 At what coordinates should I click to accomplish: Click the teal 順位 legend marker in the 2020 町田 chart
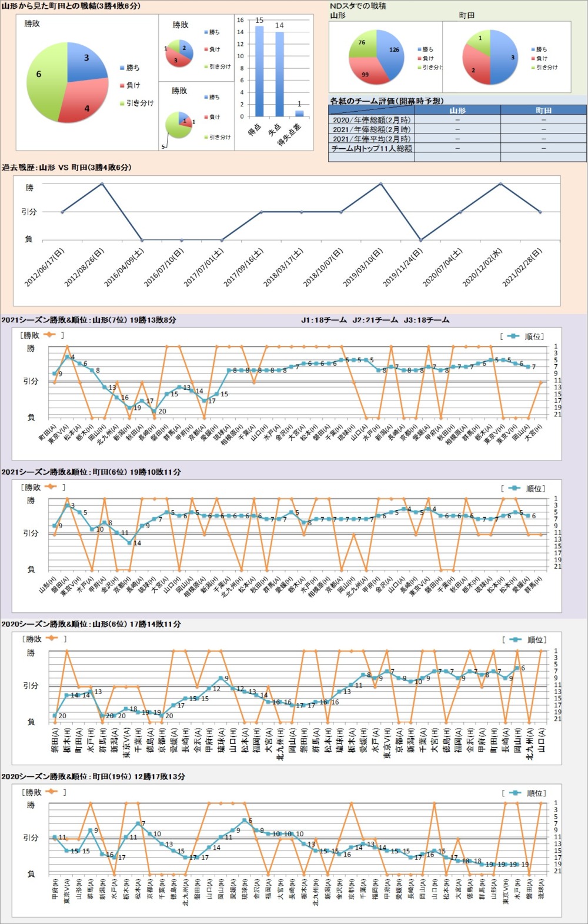pos(515,793)
